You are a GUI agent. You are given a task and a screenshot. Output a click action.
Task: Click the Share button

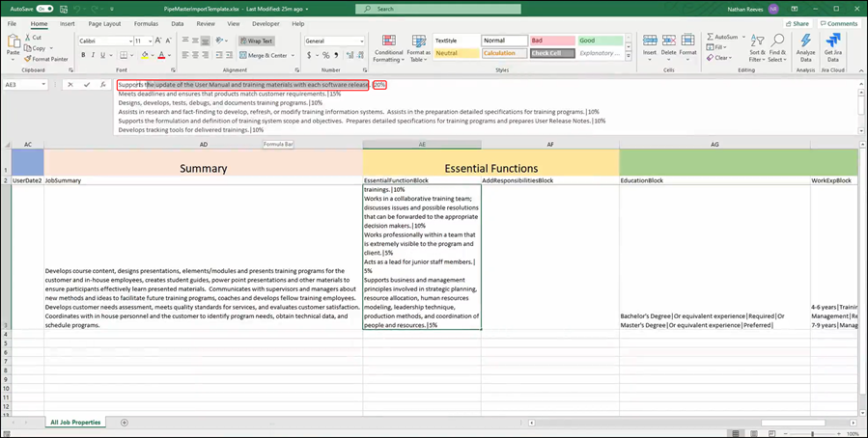[798, 23]
